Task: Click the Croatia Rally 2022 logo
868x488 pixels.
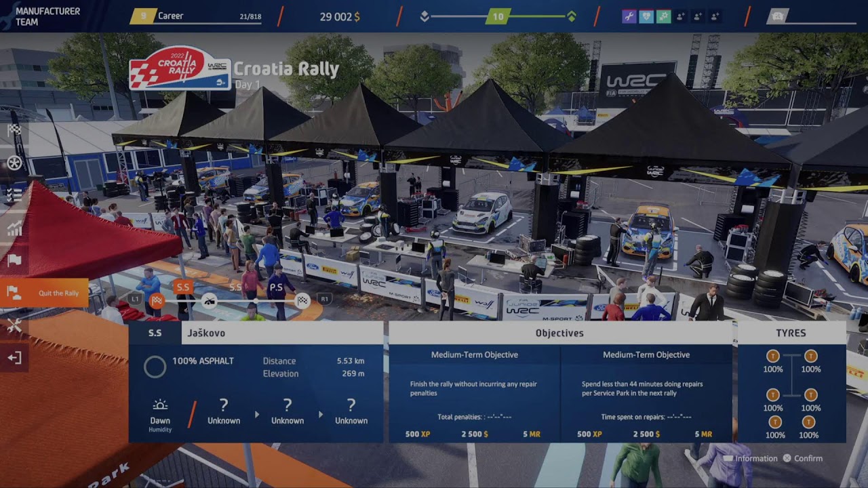Action: click(x=180, y=68)
